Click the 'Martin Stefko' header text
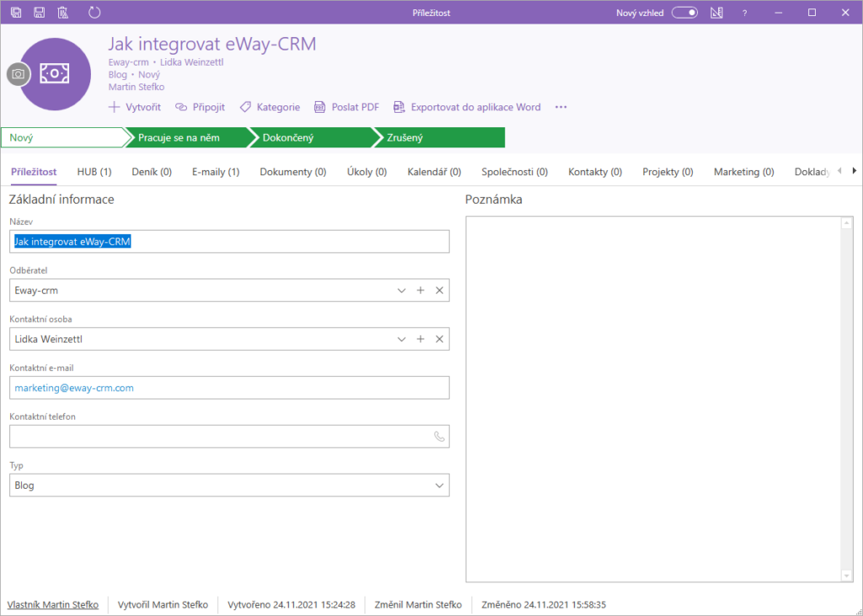863x616 pixels. pos(136,87)
